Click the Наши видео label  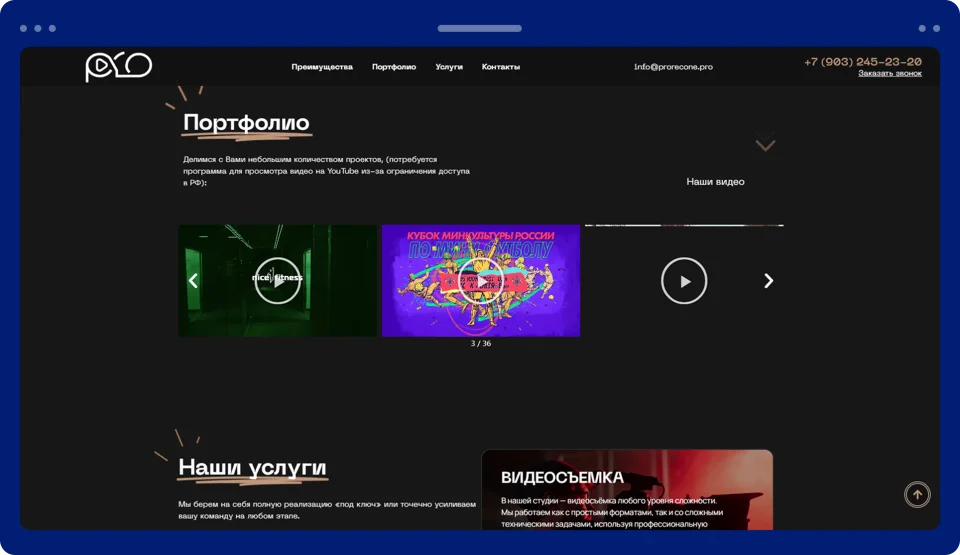pyautogui.click(x=715, y=181)
